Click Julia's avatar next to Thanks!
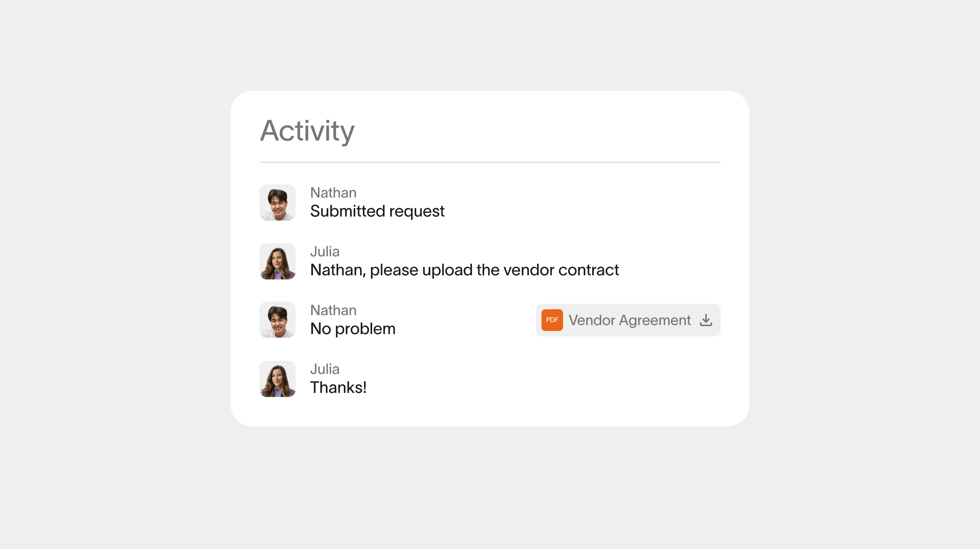Viewport: 980px width, 549px height. tap(277, 379)
